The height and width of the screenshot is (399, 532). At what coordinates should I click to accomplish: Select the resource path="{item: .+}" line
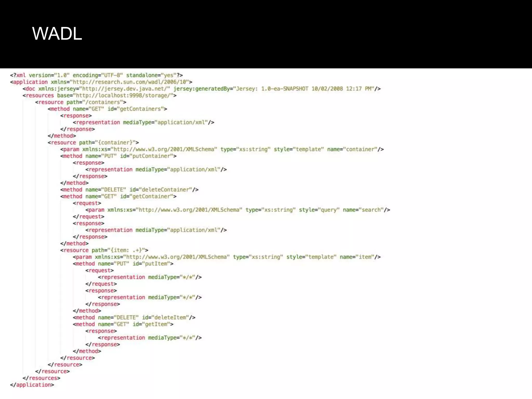104,250
